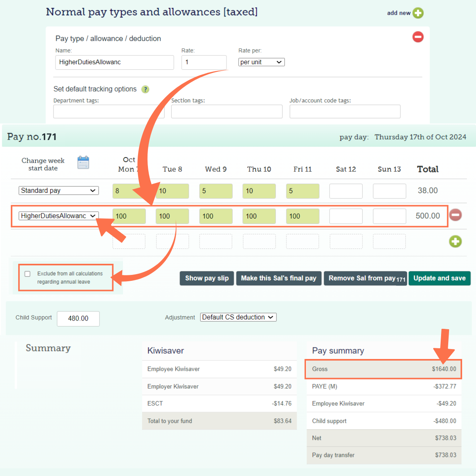Click the add new plus icon
Viewport: 476px width, 476px height.
[x=418, y=13]
